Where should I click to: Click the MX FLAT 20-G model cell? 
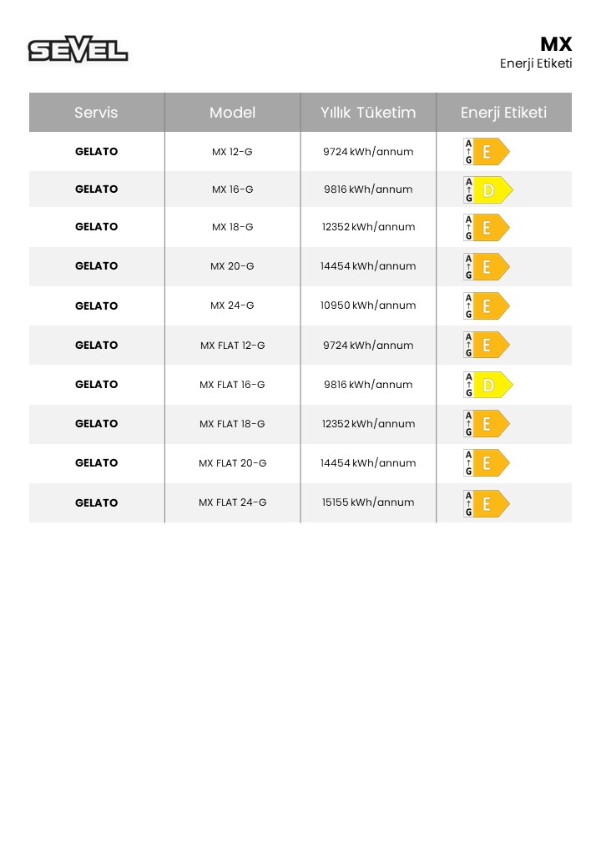click(232, 463)
